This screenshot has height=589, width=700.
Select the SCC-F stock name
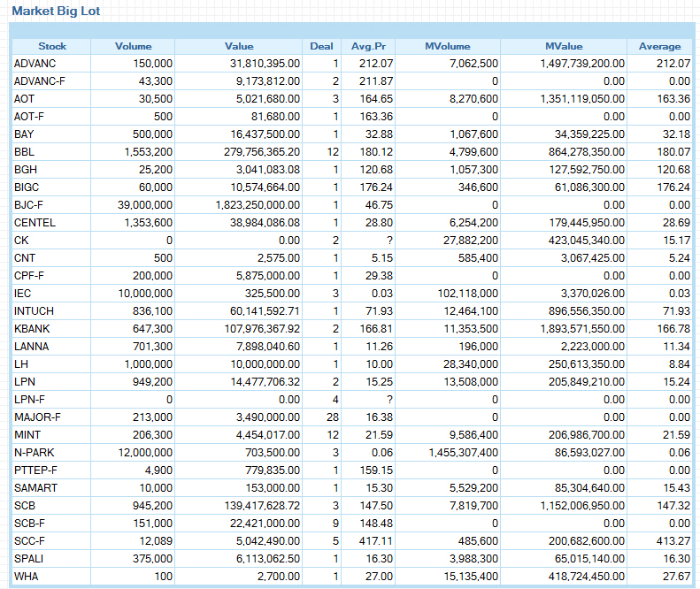click(x=29, y=541)
